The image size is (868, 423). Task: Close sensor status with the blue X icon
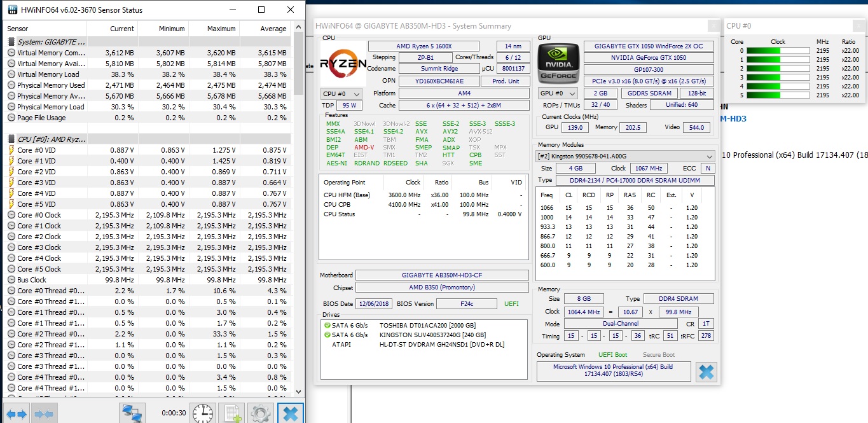pos(290,413)
